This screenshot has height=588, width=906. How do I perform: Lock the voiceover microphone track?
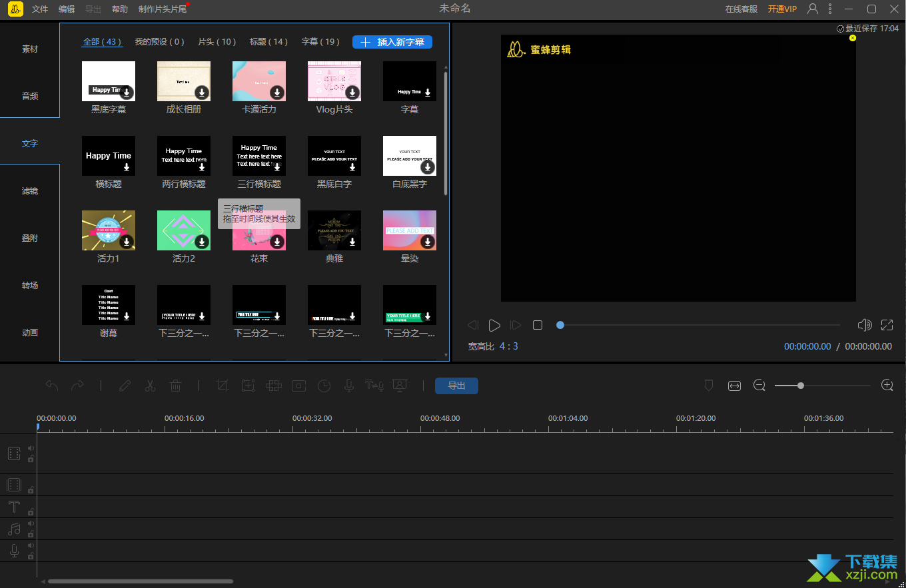click(x=31, y=556)
